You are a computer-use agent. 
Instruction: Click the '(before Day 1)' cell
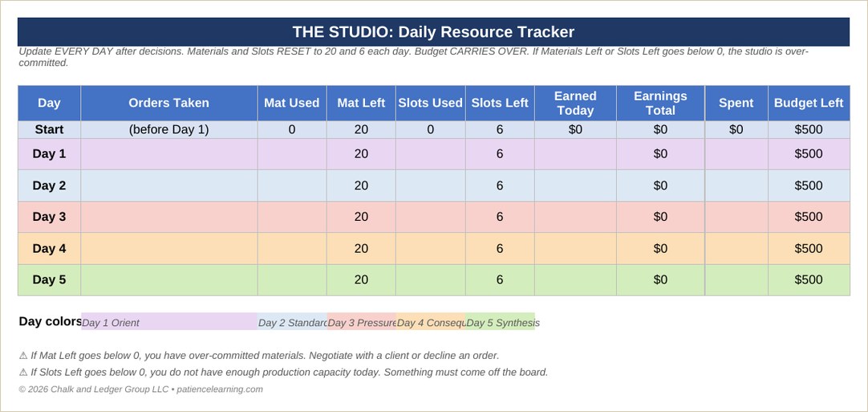168,130
